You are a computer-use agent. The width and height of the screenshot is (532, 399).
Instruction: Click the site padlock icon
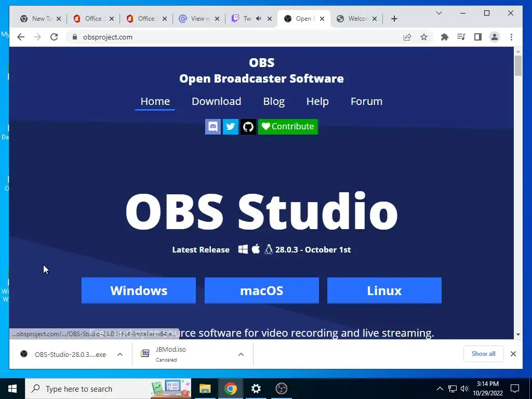[x=75, y=37]
